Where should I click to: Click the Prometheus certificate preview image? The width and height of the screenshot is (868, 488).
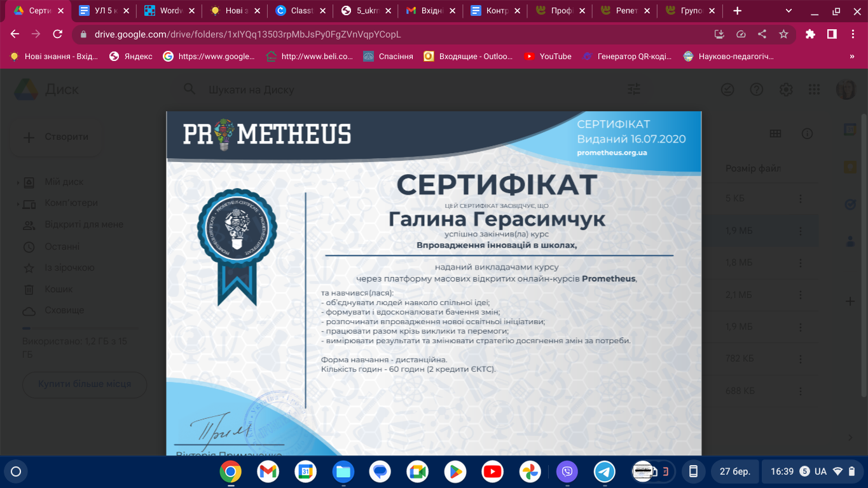pyautogui.click(x=434, y=283)
